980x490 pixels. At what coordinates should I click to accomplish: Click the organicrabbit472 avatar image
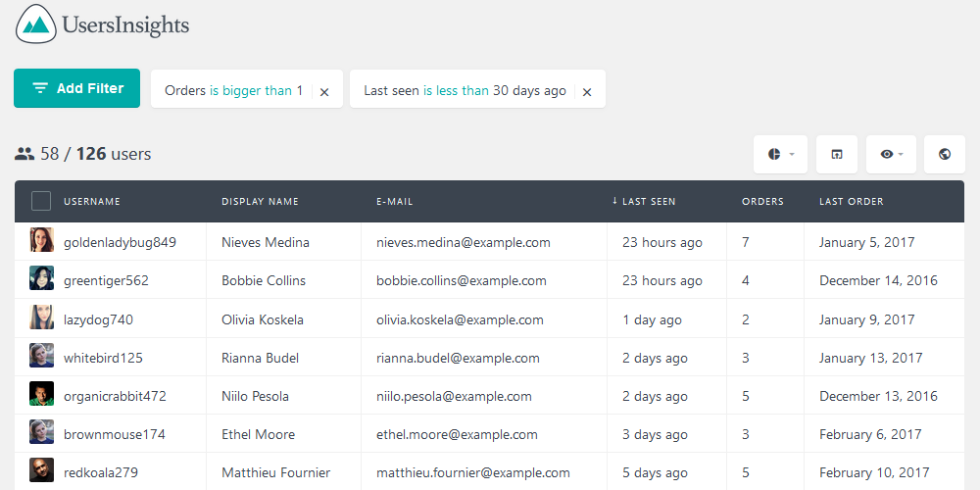pos(41,395)
